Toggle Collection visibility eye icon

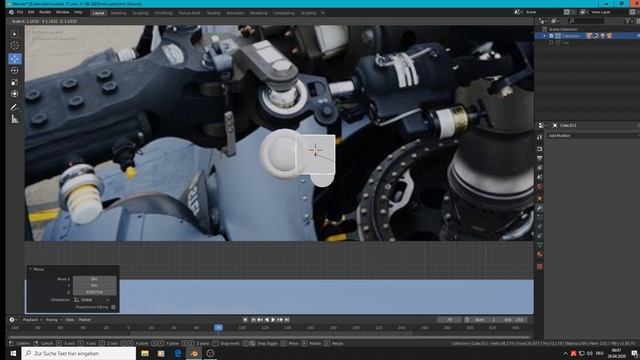tap(637, 36)
